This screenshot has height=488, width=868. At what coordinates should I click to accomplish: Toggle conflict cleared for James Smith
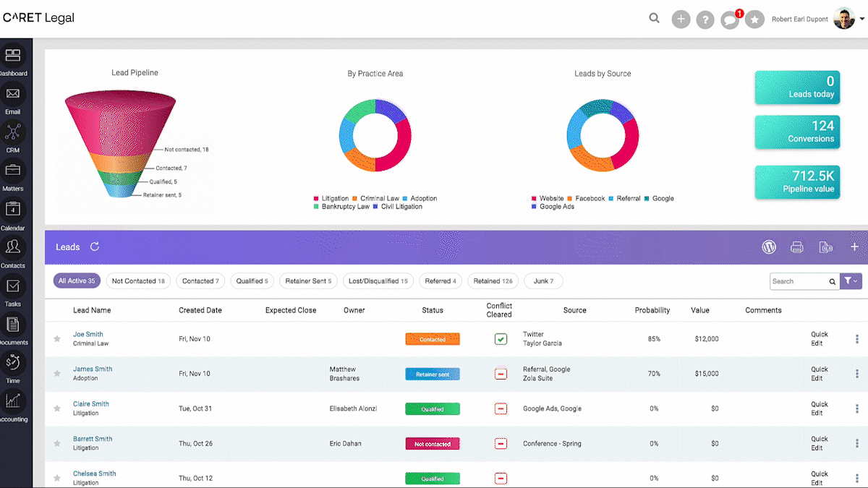[x=501, y=374]
